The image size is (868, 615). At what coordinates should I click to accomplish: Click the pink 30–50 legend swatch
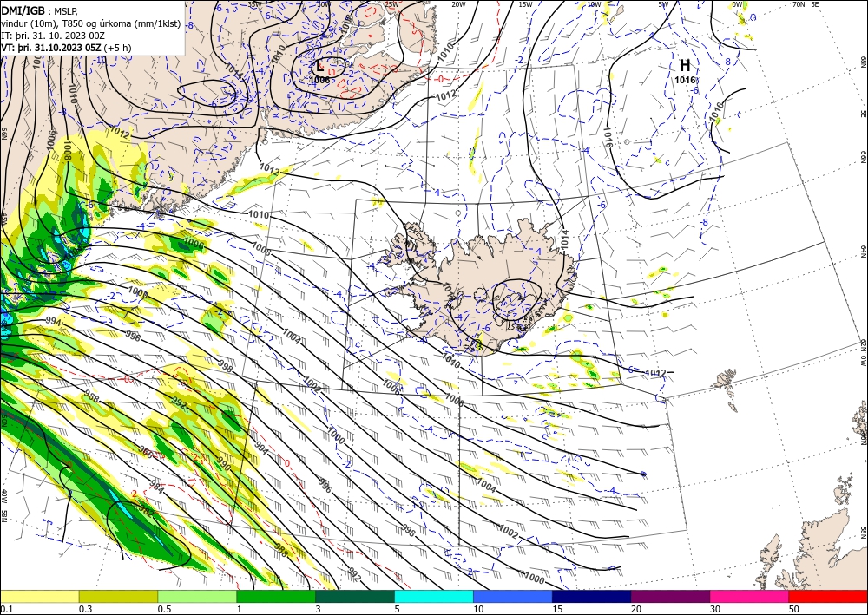coord(750,596)
